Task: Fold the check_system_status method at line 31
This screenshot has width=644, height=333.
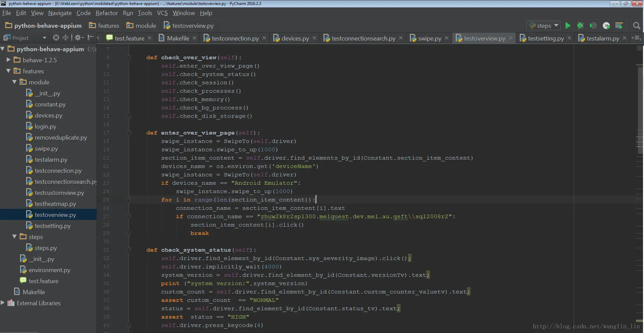Action: click(129, 250)
